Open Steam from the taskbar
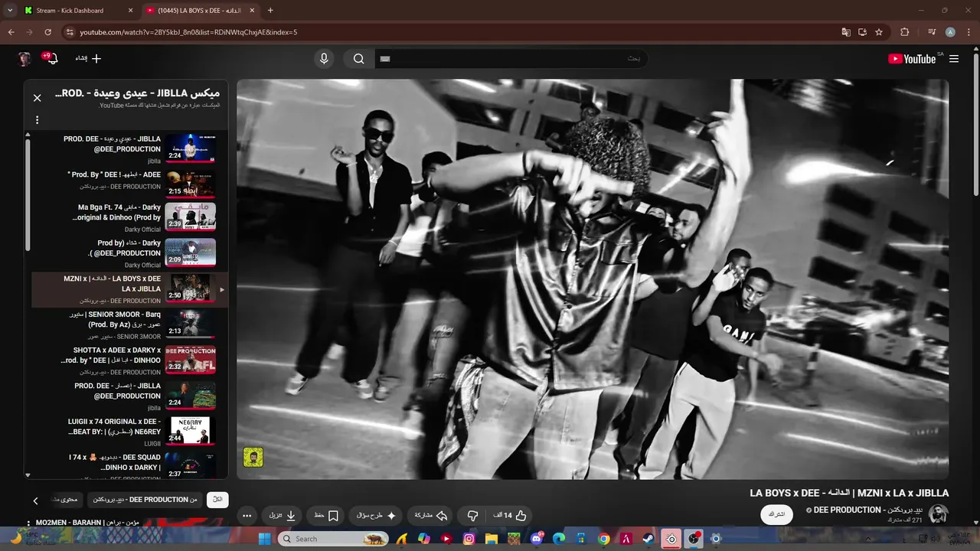This screenshot has width=980, height=551. (648, 539)
